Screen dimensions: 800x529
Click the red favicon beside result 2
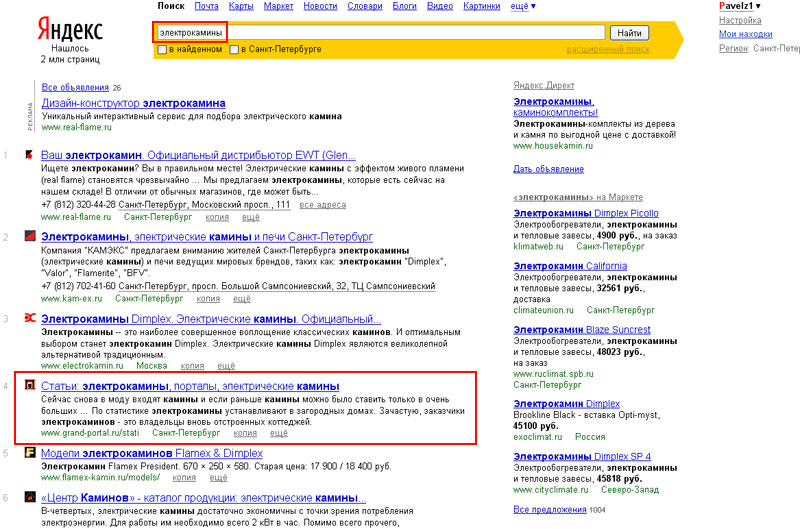[30, 236]
